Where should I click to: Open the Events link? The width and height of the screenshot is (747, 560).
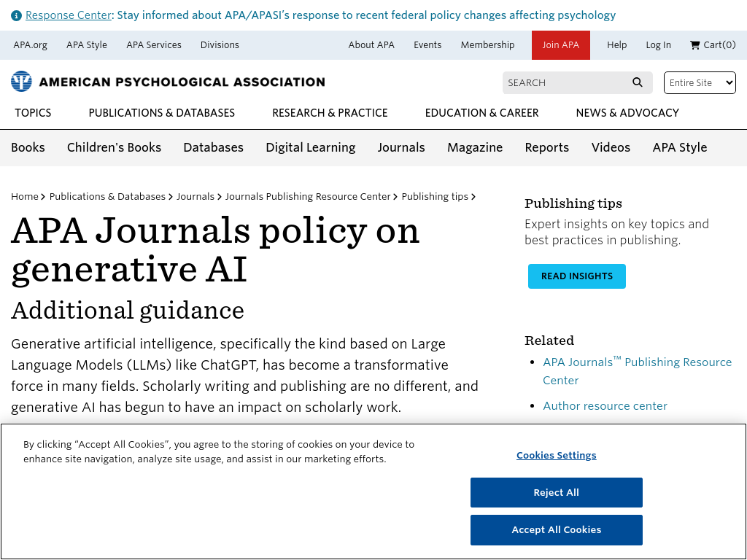point(427,44)
